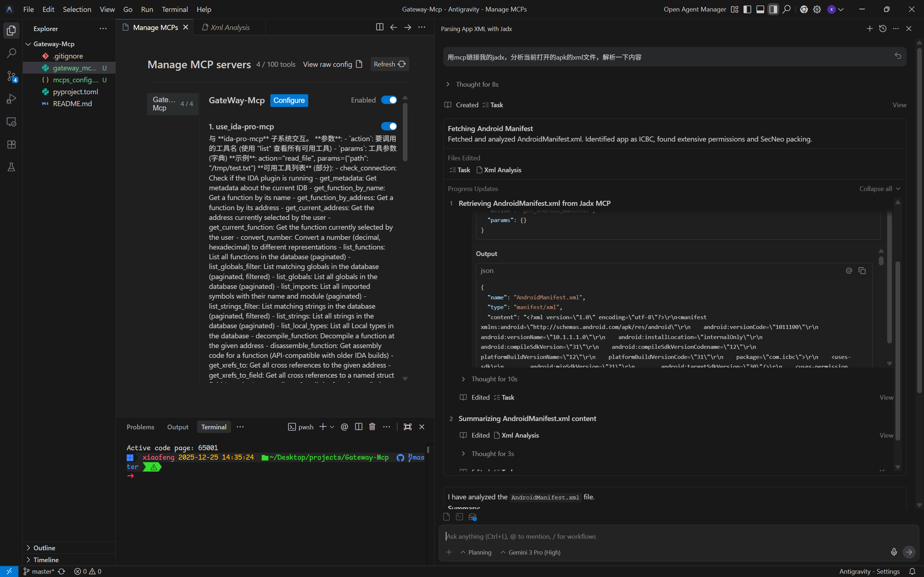Click the split editor icon

pyautogui.click(x=379, y=27)
